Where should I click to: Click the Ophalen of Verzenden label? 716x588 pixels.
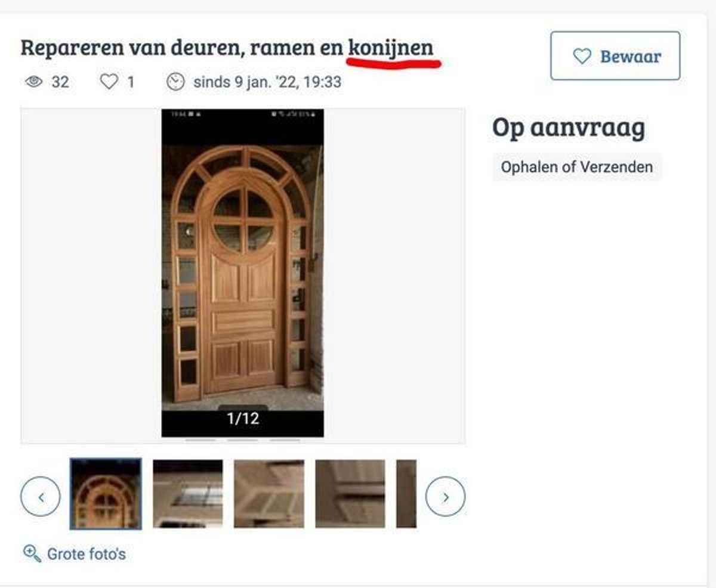577,167
